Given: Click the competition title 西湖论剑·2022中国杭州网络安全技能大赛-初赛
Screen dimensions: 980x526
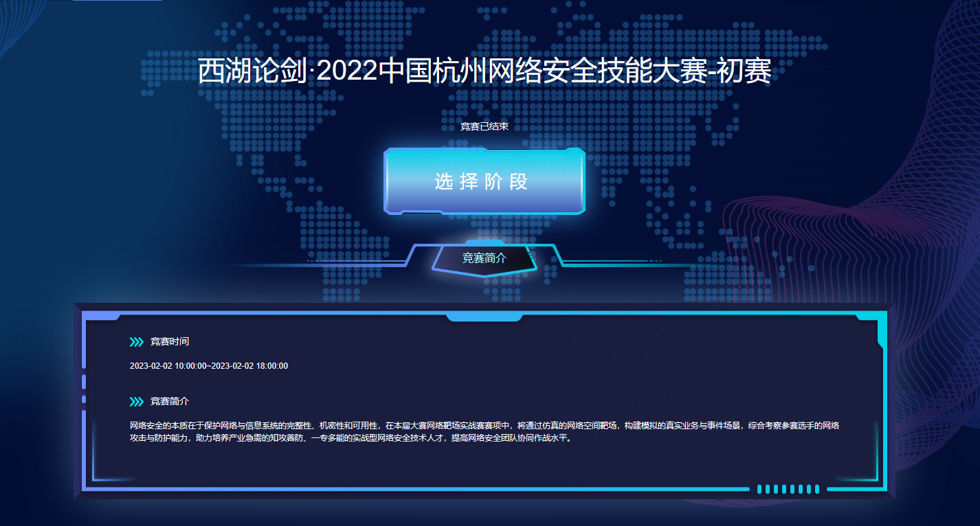Looking at the screenshot, I should (485, 71).
